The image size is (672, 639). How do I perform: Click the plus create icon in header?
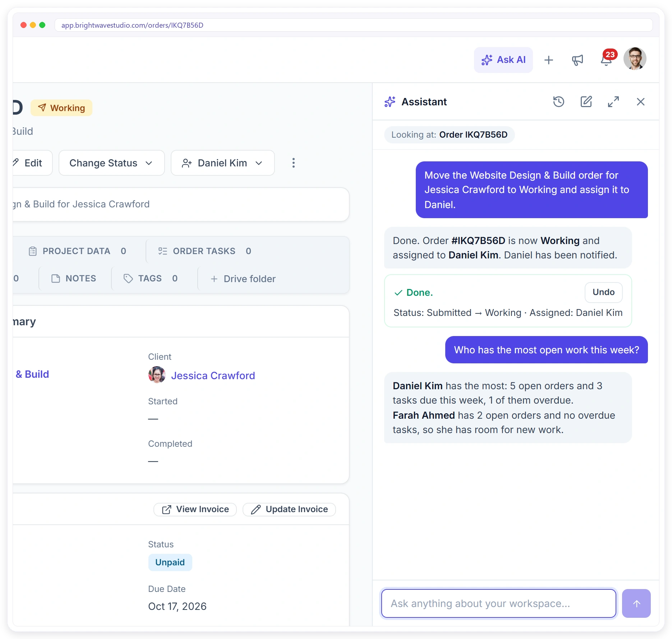548,60
